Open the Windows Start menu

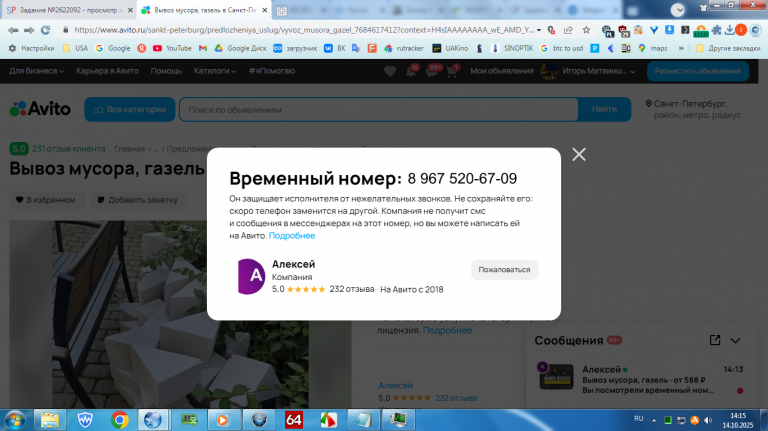[x=15, y=420]
